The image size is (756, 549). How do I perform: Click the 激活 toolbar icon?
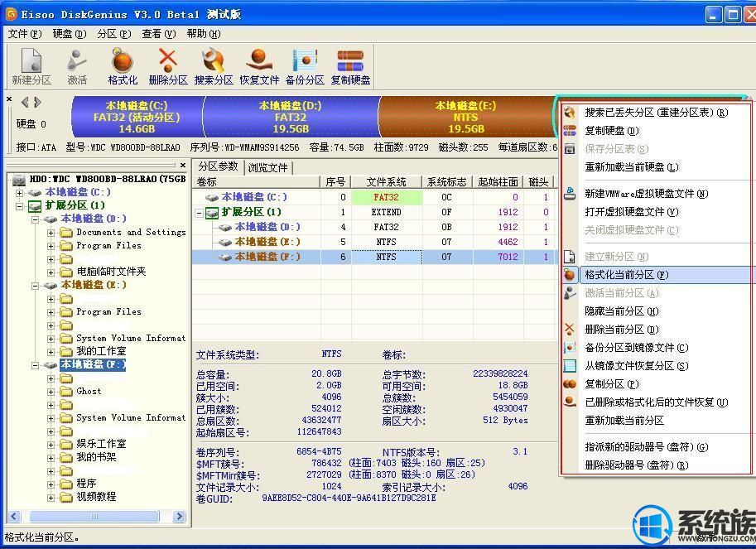click(77, 66)
